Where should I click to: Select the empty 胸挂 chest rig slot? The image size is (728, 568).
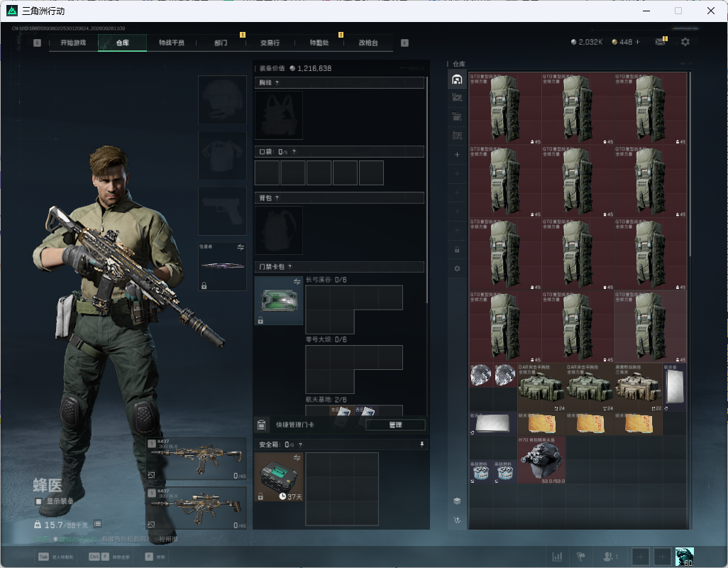point(279,115)
